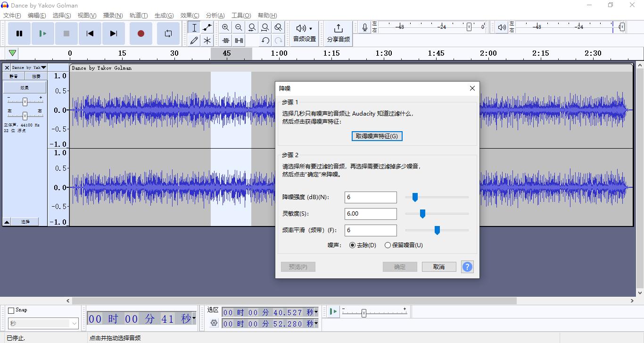
Task: Click the 取得噪声特征 button
Action: click(377, 136)
